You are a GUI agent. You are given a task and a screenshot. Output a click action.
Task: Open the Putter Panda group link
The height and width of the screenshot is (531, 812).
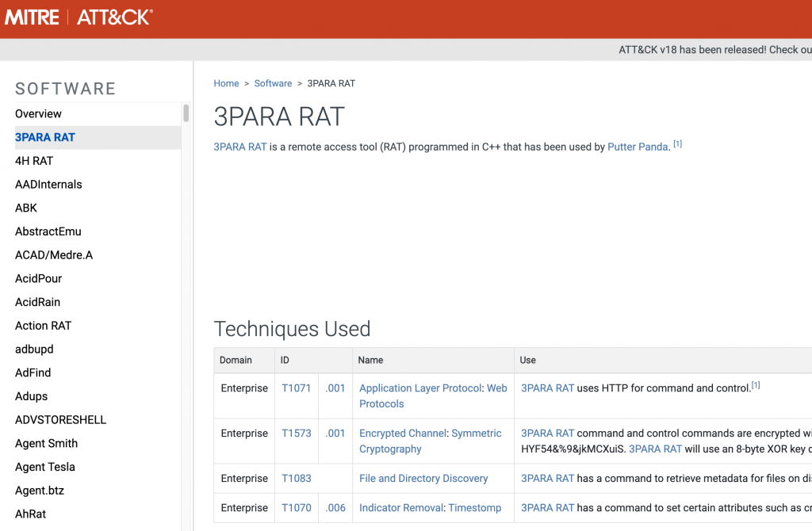[638, 147]
